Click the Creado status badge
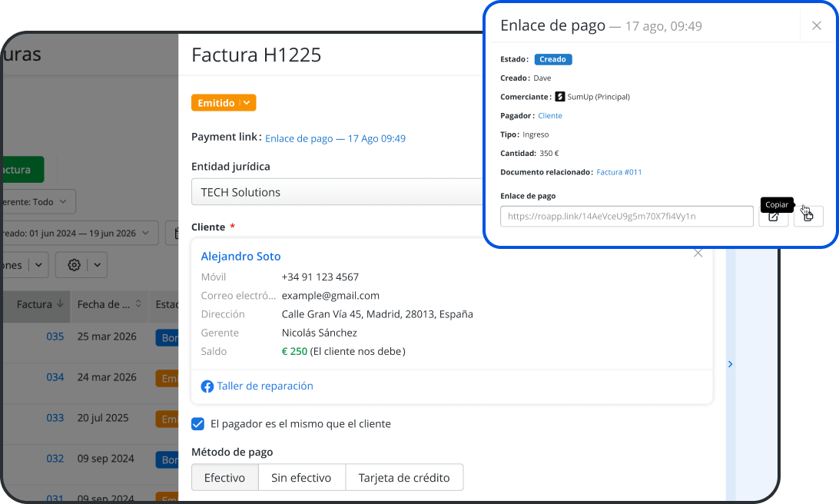The height and width of the screenshot is (504, 839). click(552, 59)
